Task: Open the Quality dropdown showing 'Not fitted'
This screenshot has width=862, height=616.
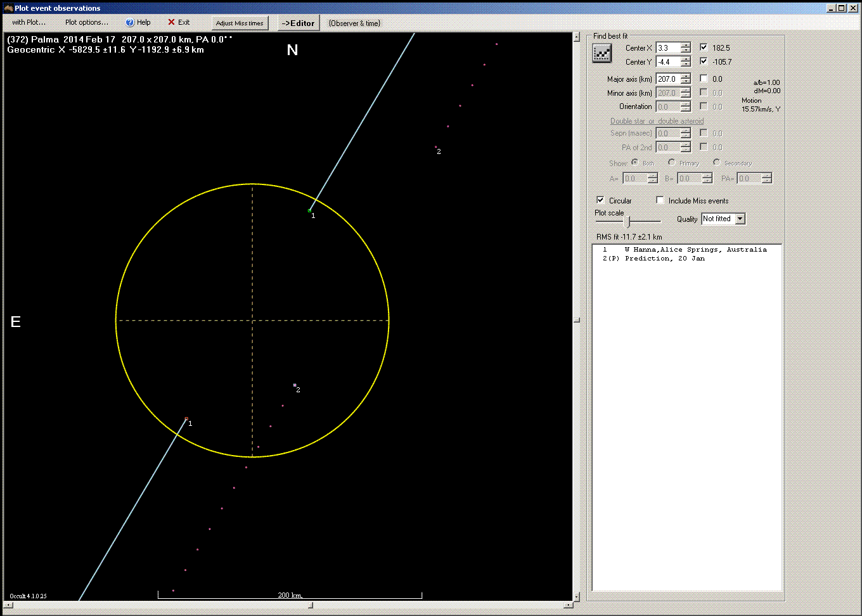Action: pyautogui.click(x=723, y=219)
